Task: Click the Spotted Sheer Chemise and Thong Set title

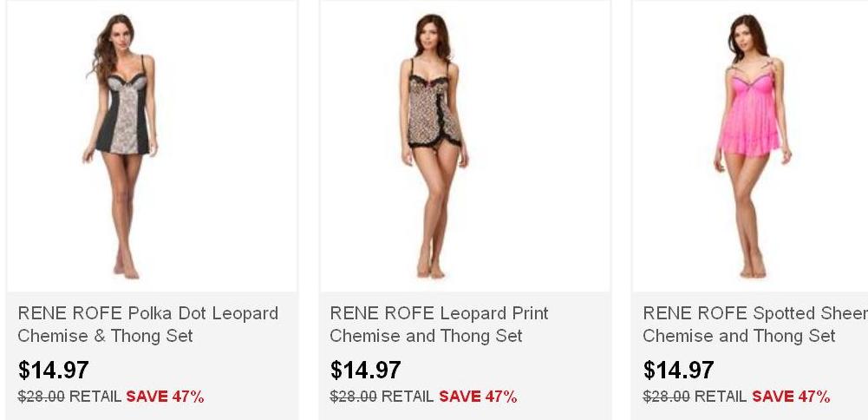Action: (x=754, y=325)
